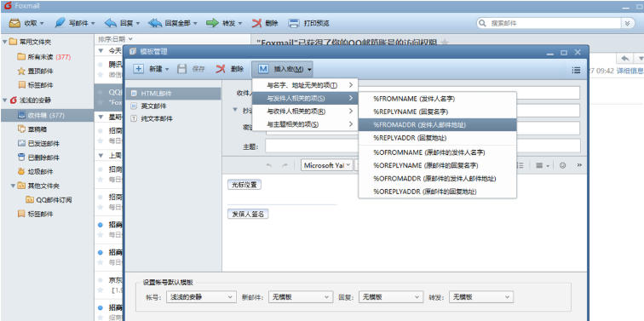The width and height of the screenshot is (644, 321).
Task: Open 与发件人相关的项 submenu
Action: tap(305, 98)
